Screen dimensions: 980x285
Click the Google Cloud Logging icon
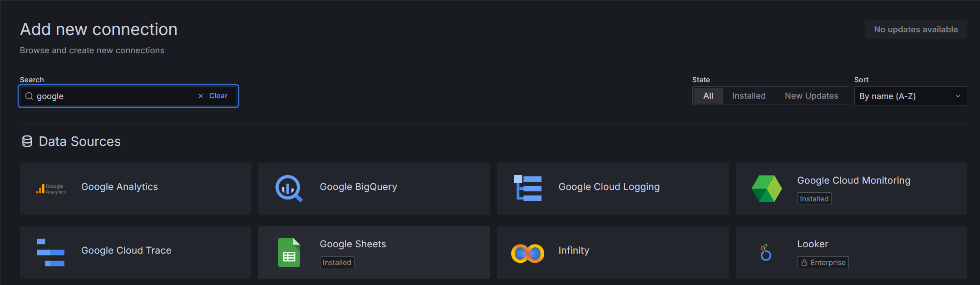click(527, 188)
